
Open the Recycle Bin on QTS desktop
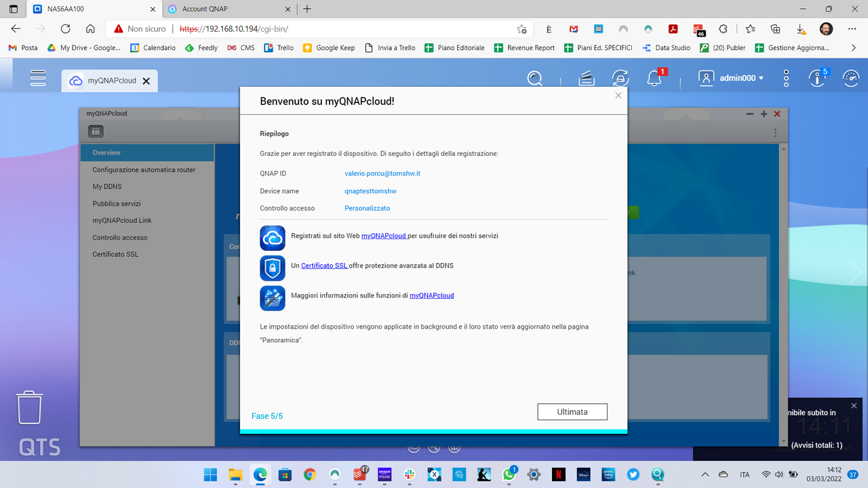[30, 407]
